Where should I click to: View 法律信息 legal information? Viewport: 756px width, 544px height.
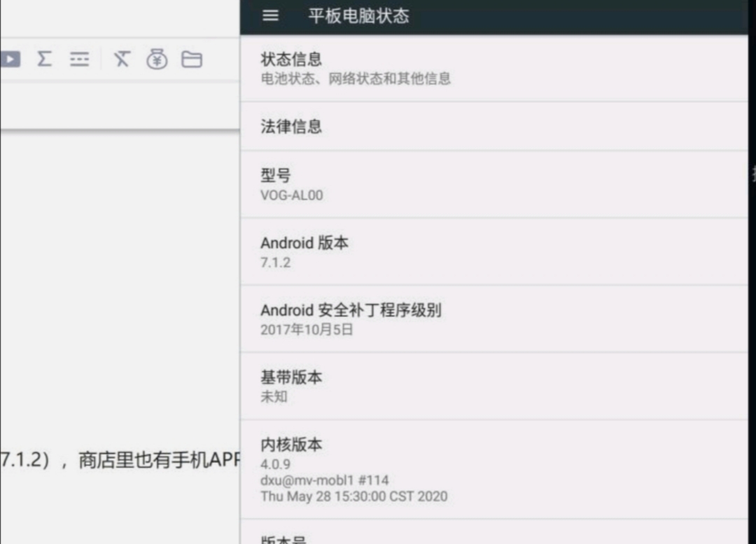(x=490, y=127)
